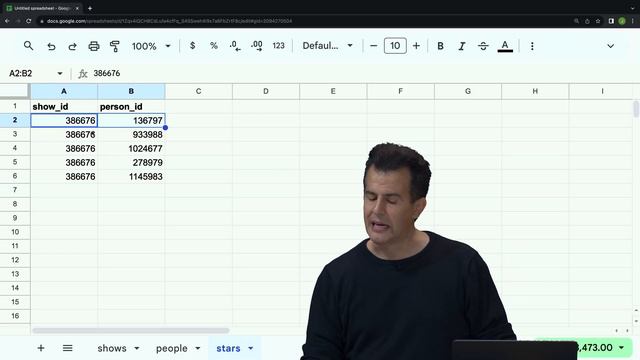The image size is (640, 360).
Task: Switch to the shows sheet tab
Action: pyautogui.click(x=111, y=348)
